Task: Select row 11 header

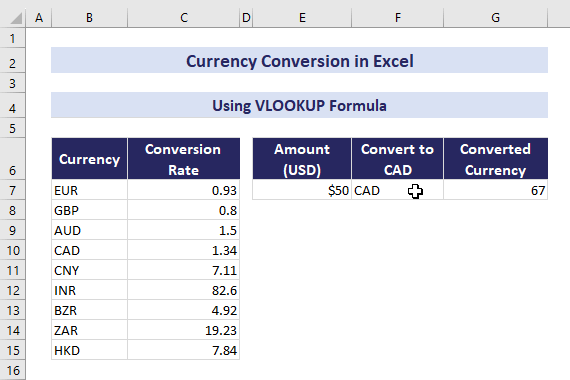Action: [13, 270]
